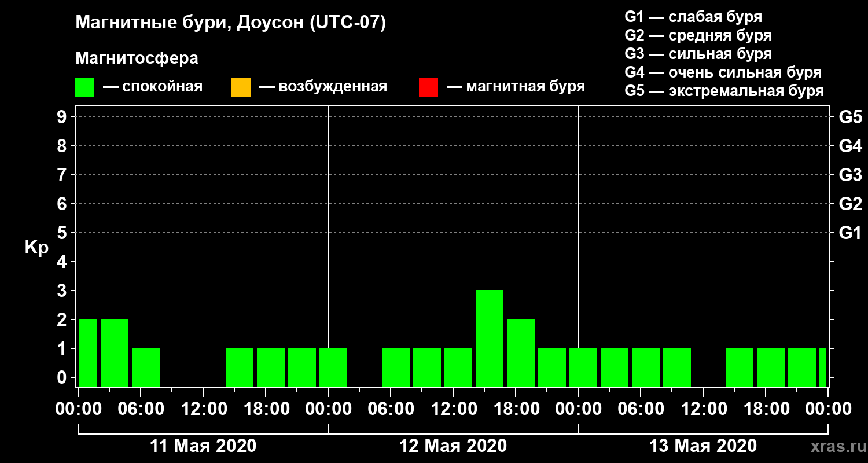Click the orange 'возбужденная' legend swatch
Image resolution: width=868 pixels, height=463 pixels.
241,87
